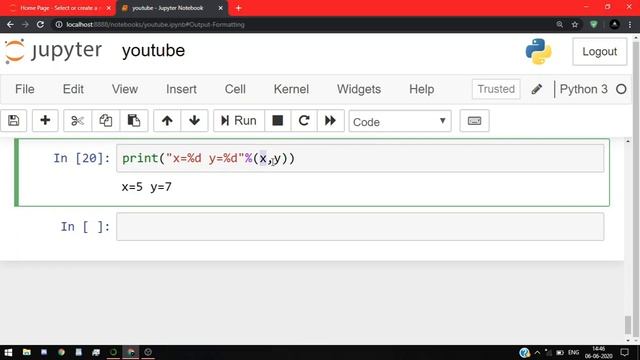Restart kernel and run all fast-forward icon
Viewport: 640px width, 360px height.
coord(330,121)
